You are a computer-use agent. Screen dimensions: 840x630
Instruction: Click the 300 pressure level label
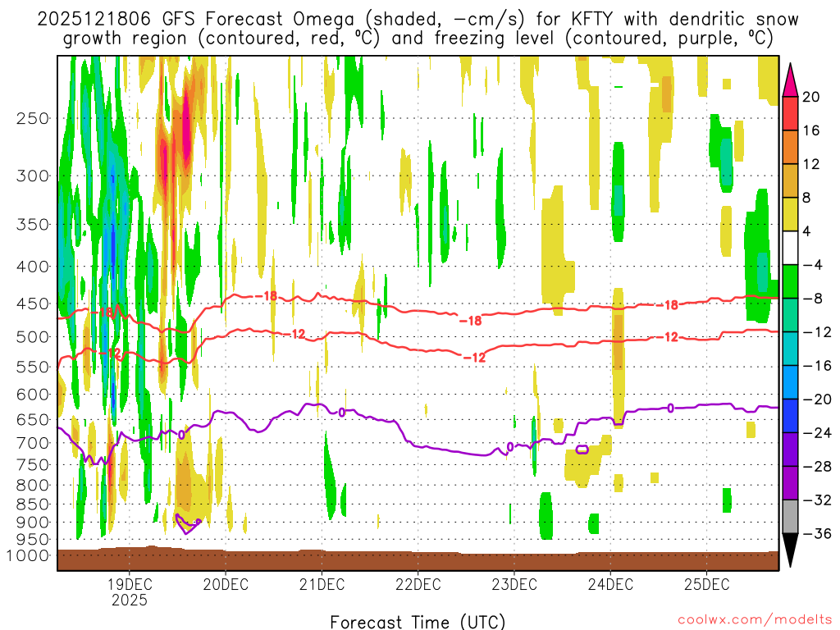coord(33,176)
